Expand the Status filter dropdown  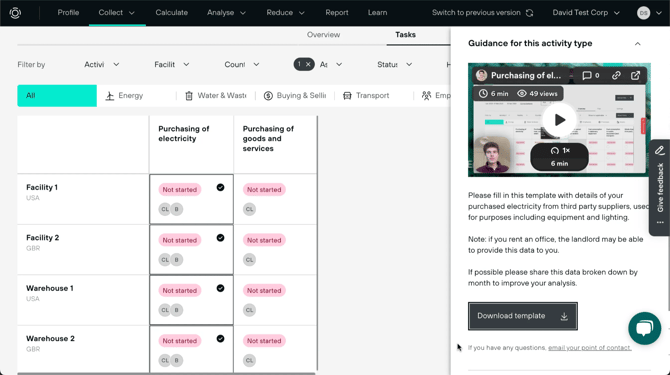394,64
